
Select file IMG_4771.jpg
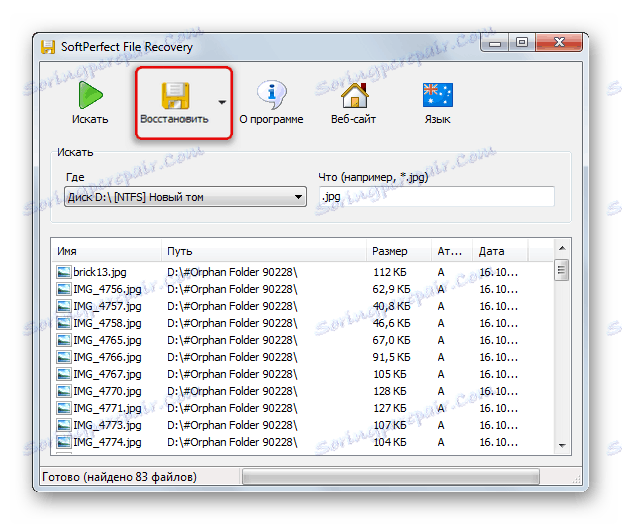click(x=107, y=408)
